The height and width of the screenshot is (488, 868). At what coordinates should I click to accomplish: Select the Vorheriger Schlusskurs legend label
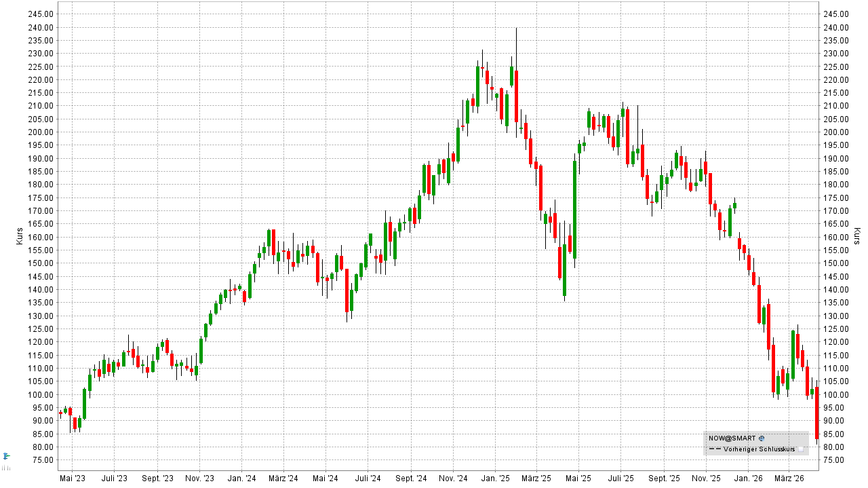pyautogui.click(x=757, y=449)
